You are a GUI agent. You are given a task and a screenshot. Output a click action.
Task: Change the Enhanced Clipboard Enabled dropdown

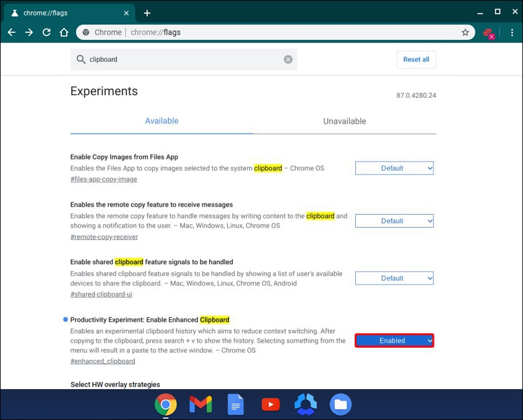coord(394,340)
